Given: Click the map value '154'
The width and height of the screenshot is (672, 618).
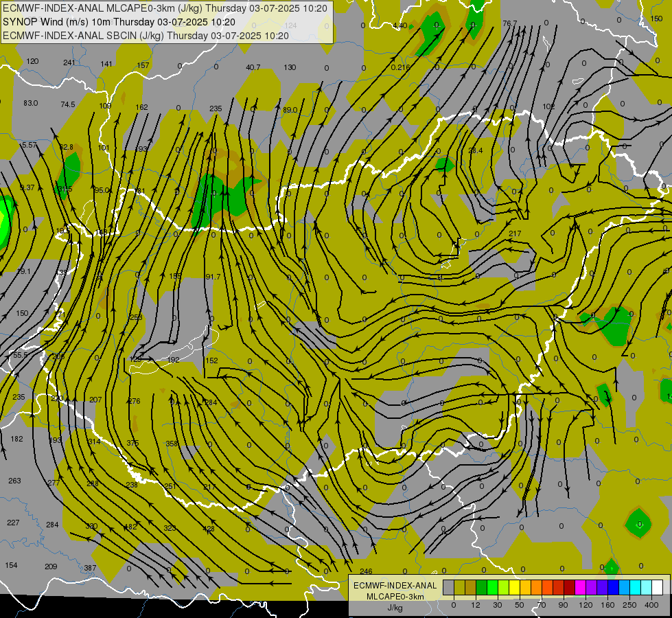Looking at the screenshot, I should pyautogui.click(x=11, y=565).
